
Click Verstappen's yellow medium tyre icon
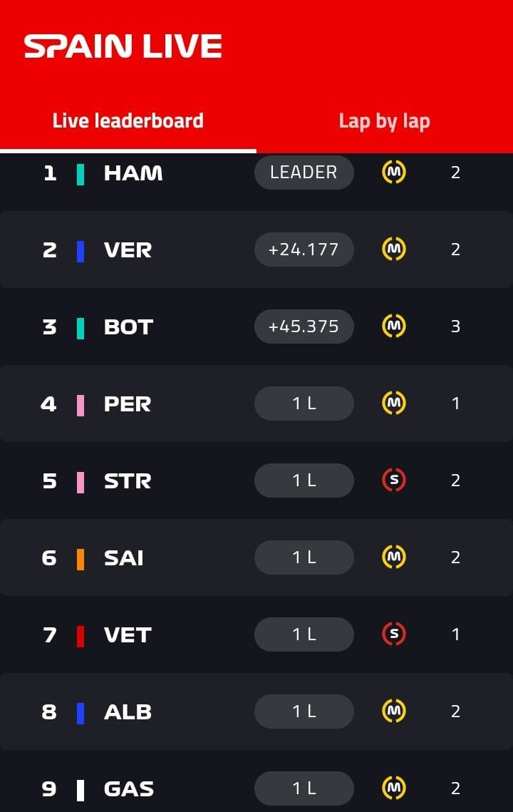(x=394, y=249)
